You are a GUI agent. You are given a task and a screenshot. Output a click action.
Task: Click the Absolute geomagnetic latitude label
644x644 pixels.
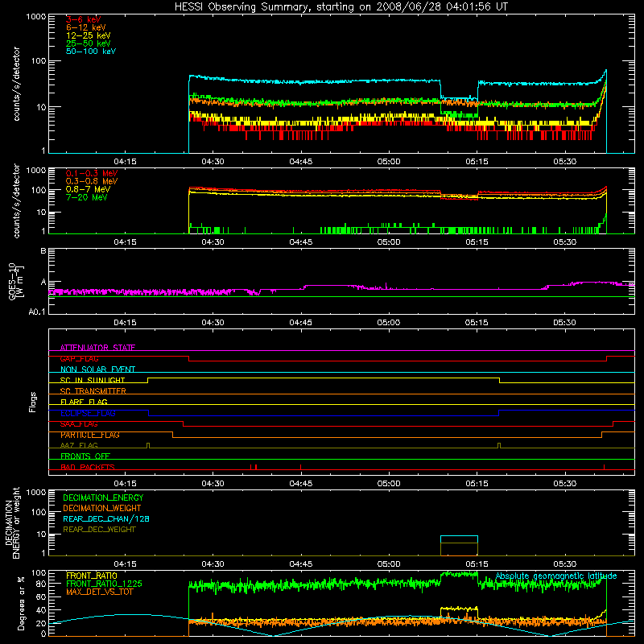[556, 576]
